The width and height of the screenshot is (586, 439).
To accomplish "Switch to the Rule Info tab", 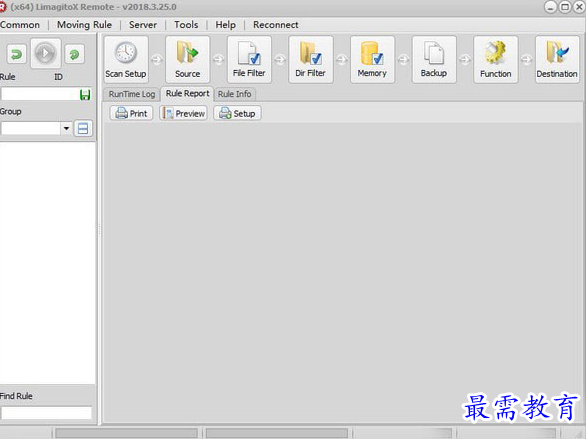I will (x=235, y=94).
